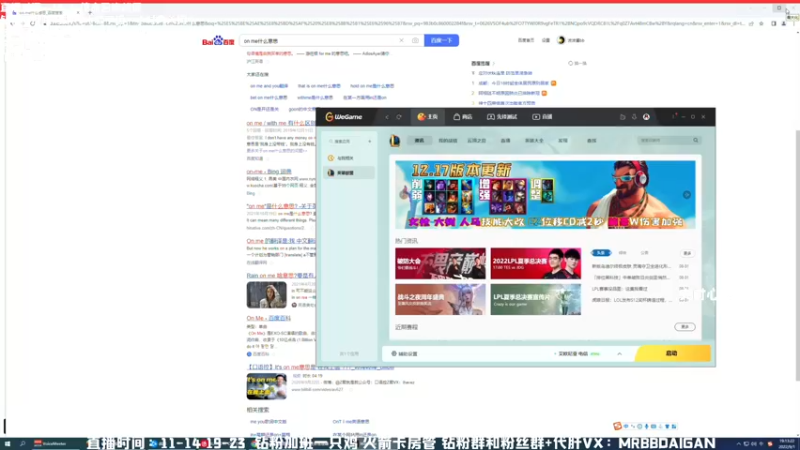This screenshot has height=450, width=800.
Task: Open the 'on me - Bing 词典' result
Action: (269, 171)
